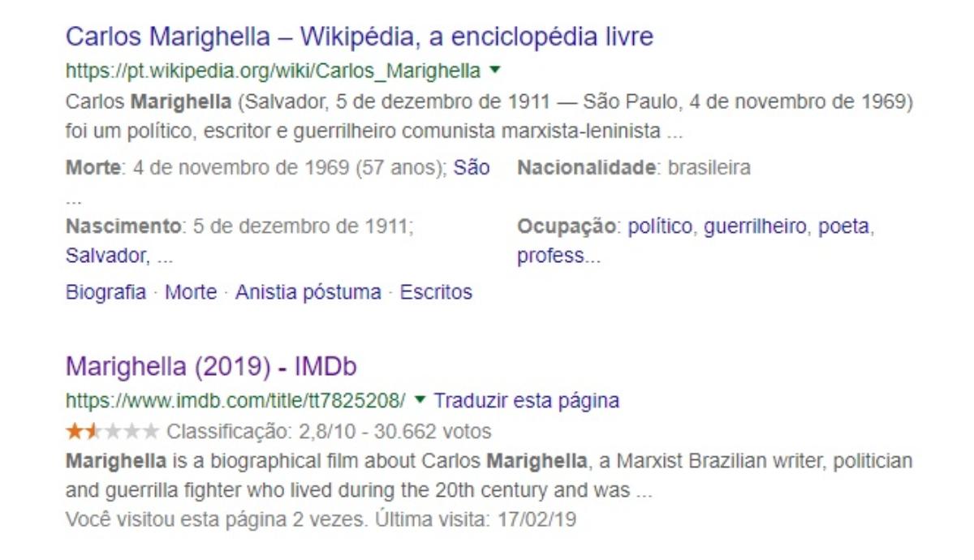Expand the dropdown arrow beside the IMDb URL
The image size is (974, 560).
420,400
